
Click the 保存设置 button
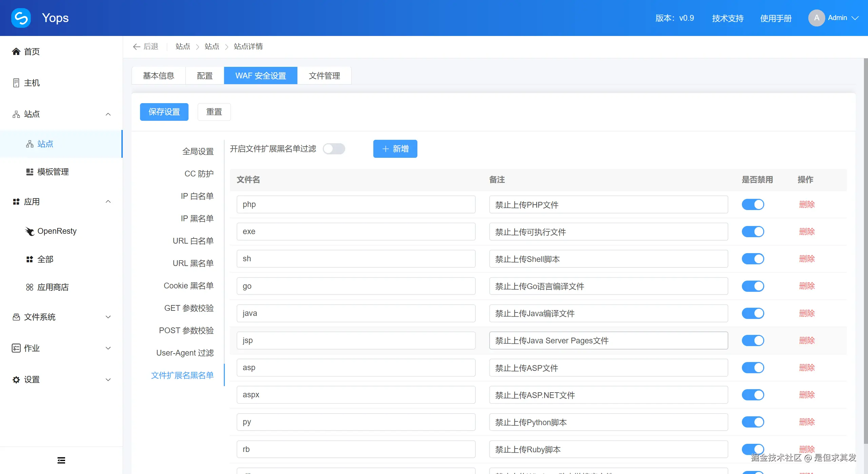point(164,112)
